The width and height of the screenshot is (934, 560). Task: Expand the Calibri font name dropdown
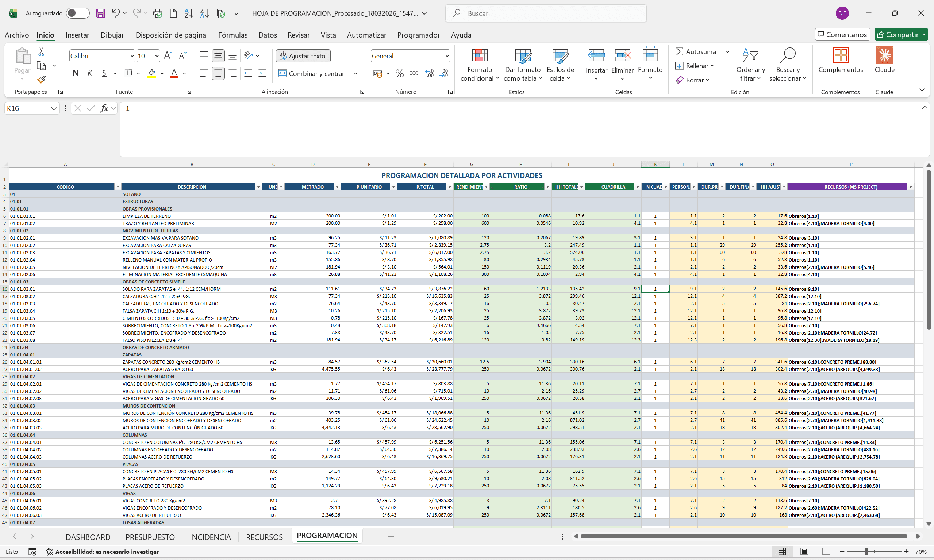tap(132, 56)
